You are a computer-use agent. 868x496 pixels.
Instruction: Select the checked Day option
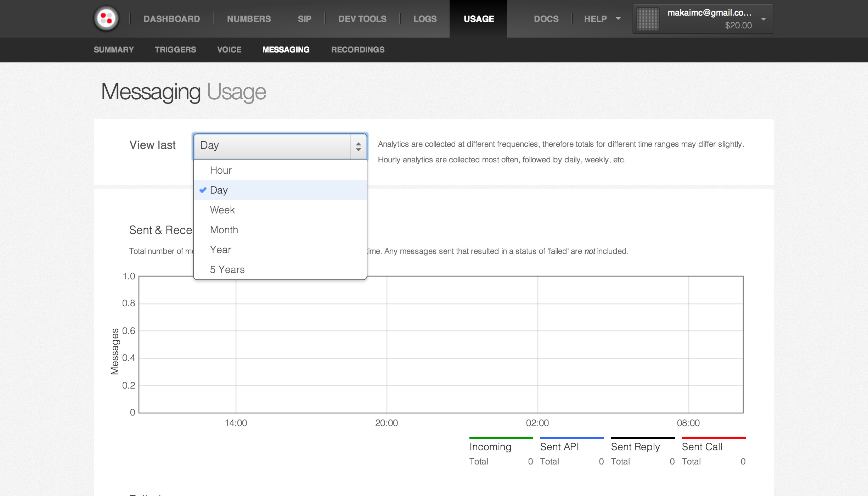280,190
